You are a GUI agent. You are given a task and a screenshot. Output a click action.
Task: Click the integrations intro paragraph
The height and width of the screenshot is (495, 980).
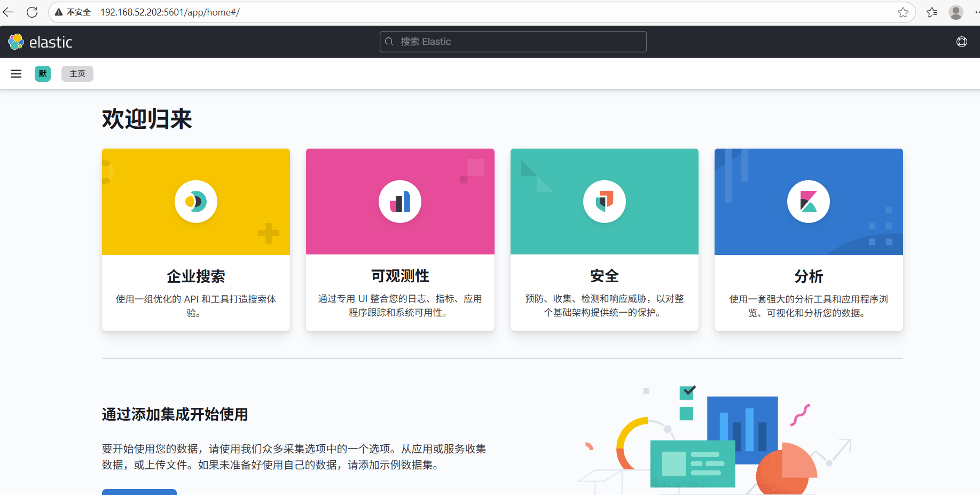[294, 457]
